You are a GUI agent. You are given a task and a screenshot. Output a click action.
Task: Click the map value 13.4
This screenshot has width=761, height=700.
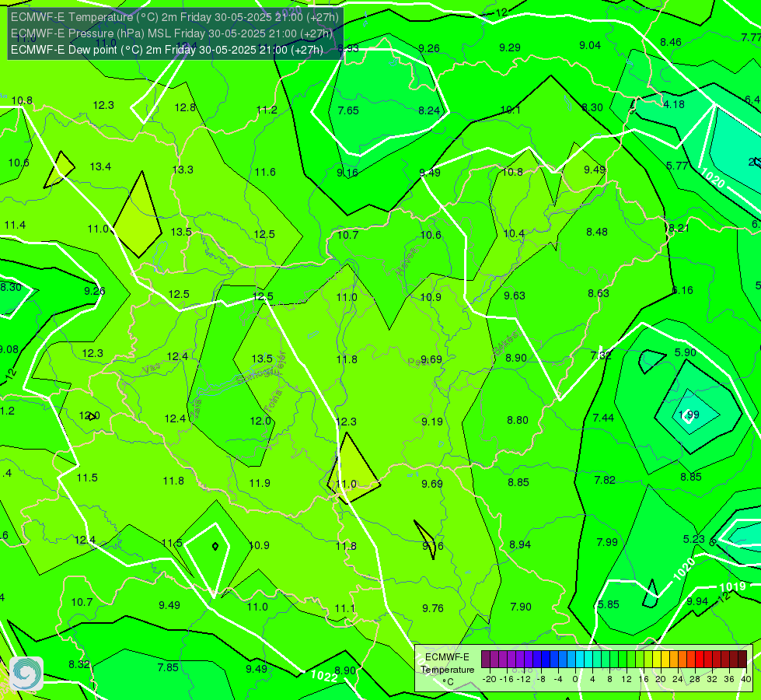pos(100,166)
